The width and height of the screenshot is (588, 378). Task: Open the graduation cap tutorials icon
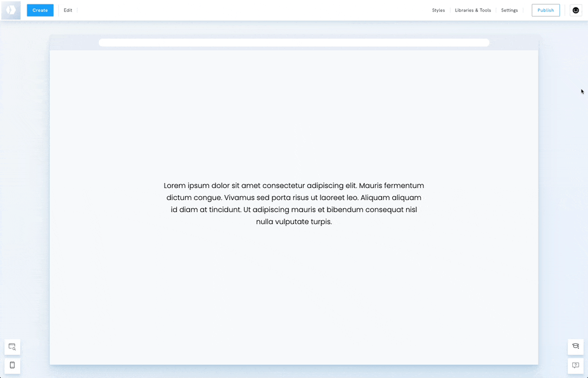[575, 346]
